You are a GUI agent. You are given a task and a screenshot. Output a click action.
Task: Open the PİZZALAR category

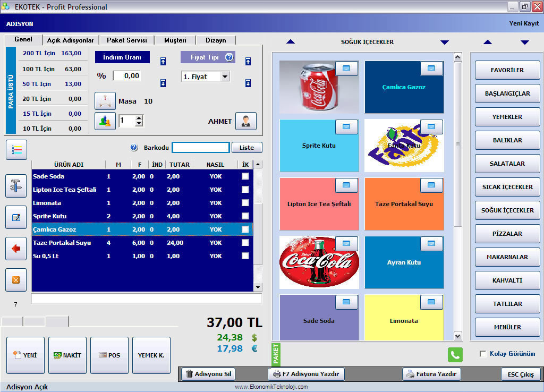click(x=507, y=234)
